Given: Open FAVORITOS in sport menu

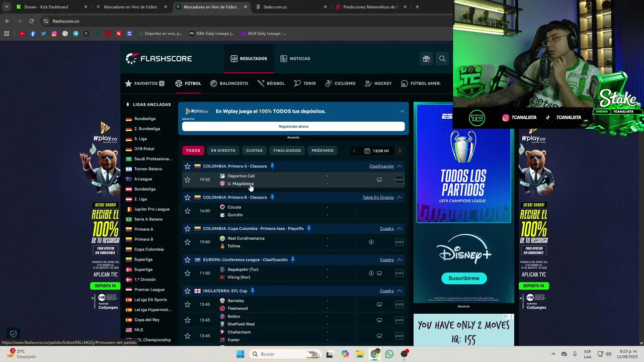Looking at the screenshot, I should click(144, 83).
